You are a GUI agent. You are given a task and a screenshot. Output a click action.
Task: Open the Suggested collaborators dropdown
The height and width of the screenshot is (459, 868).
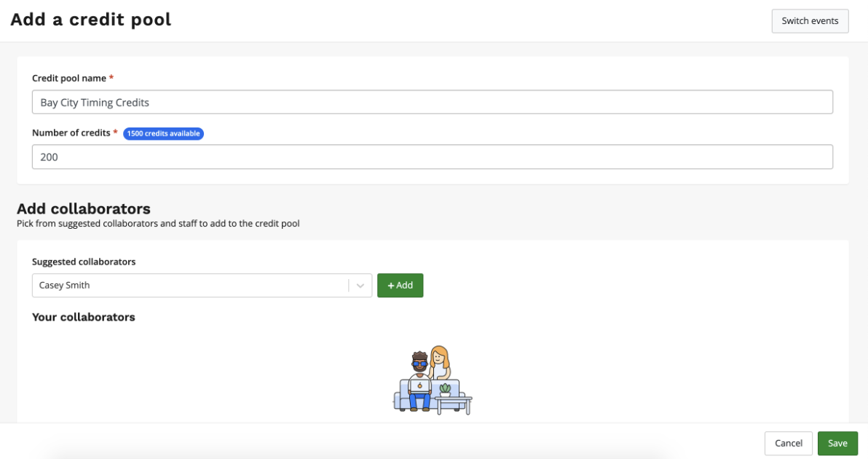tap(191, 286)
